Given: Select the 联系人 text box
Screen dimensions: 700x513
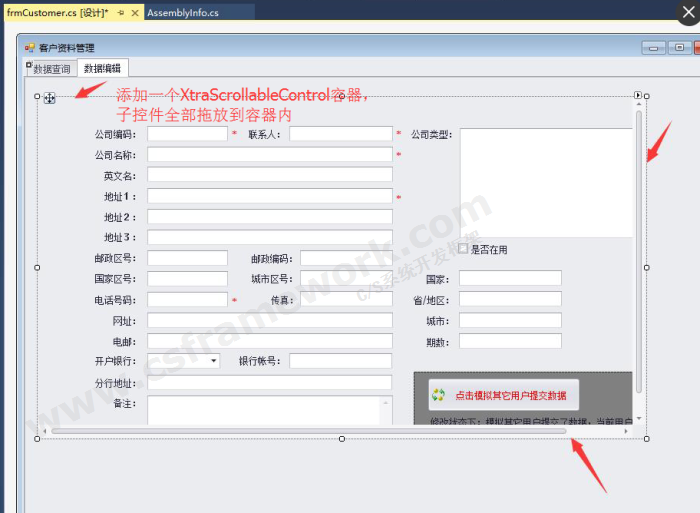Looking at the screenshot, I should pyautogui.click(x=340, y=133).
